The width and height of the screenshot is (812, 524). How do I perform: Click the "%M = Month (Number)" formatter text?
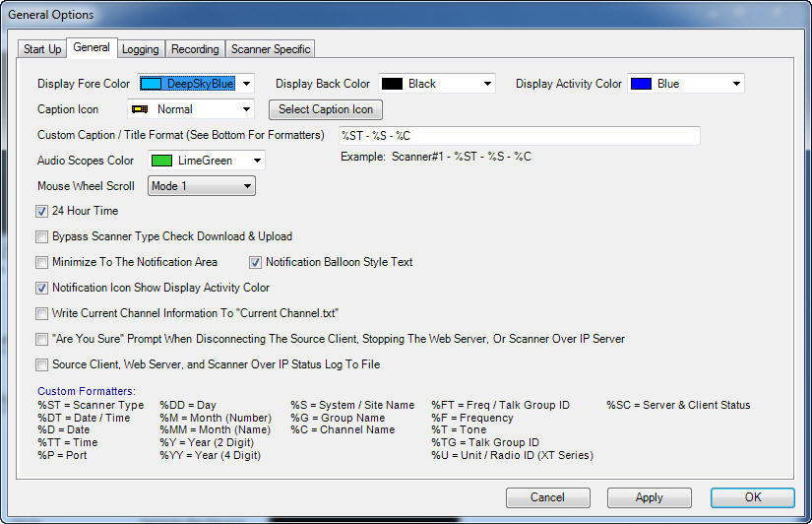click(216, 418)
